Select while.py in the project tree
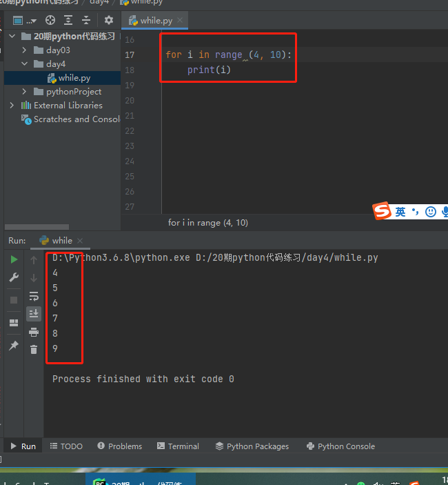Viewport: 448px width, 485px height. (x=63, y=78)
